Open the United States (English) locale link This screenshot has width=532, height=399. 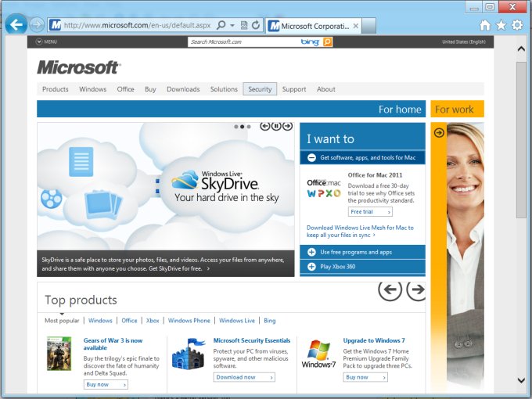464,41
